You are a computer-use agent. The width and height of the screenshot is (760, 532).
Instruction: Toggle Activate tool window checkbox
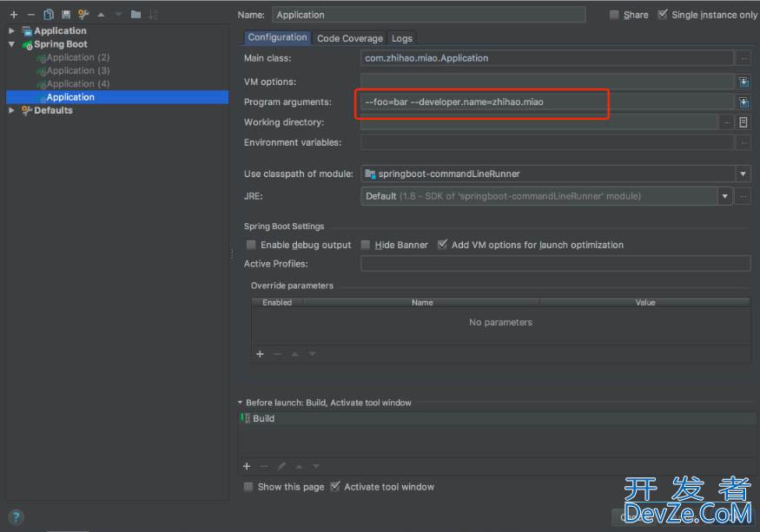pyautogui.click(x=335, y=486)
